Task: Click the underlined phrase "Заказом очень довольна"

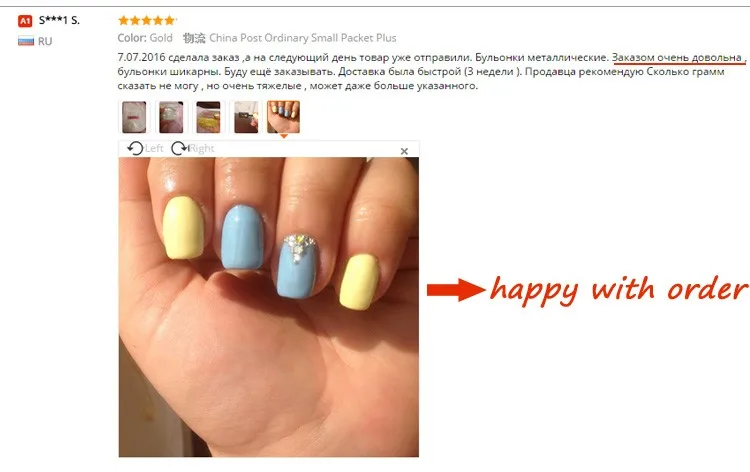Action: coord(676,57)
